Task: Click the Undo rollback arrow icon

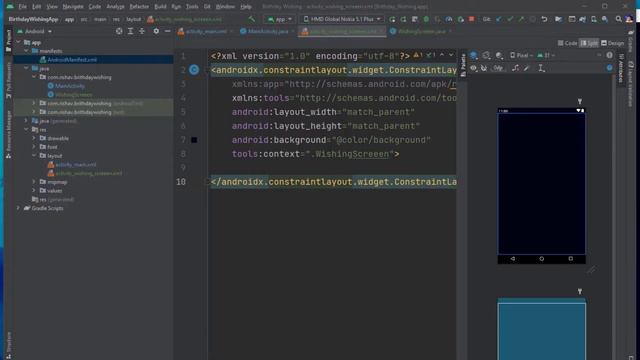Action: click(x=544, y=19)
